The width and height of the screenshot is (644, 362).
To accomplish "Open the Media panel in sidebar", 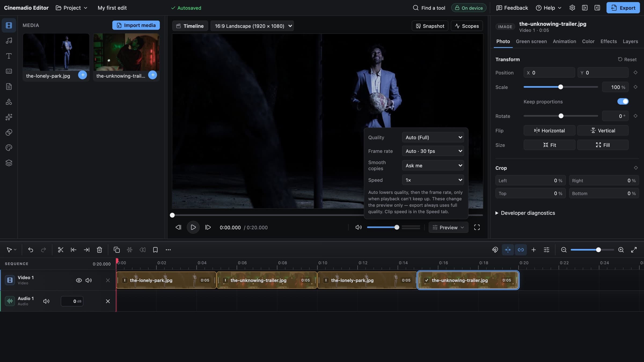I will pos(9,25).
